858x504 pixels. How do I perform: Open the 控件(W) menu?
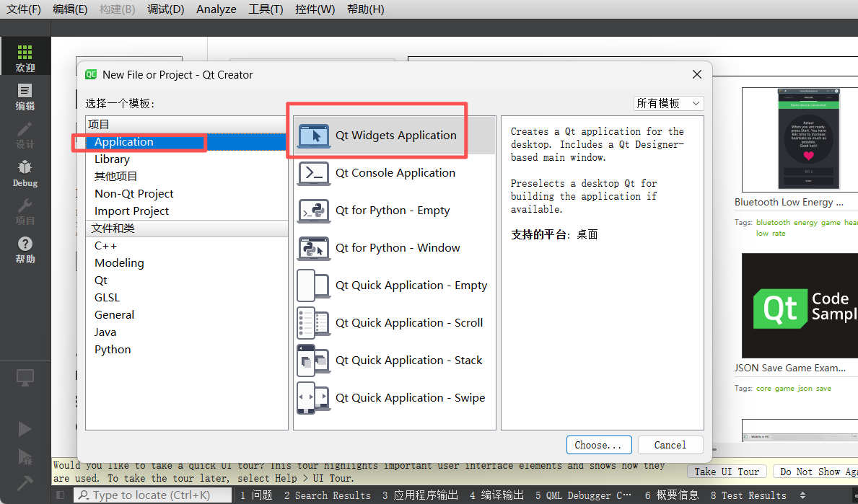[x=315, y=9]
